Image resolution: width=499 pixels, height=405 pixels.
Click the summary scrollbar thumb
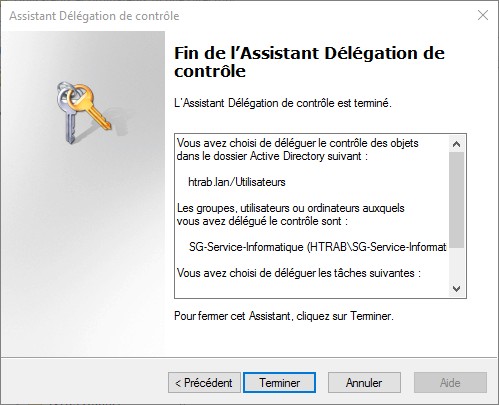coord(456,200)
